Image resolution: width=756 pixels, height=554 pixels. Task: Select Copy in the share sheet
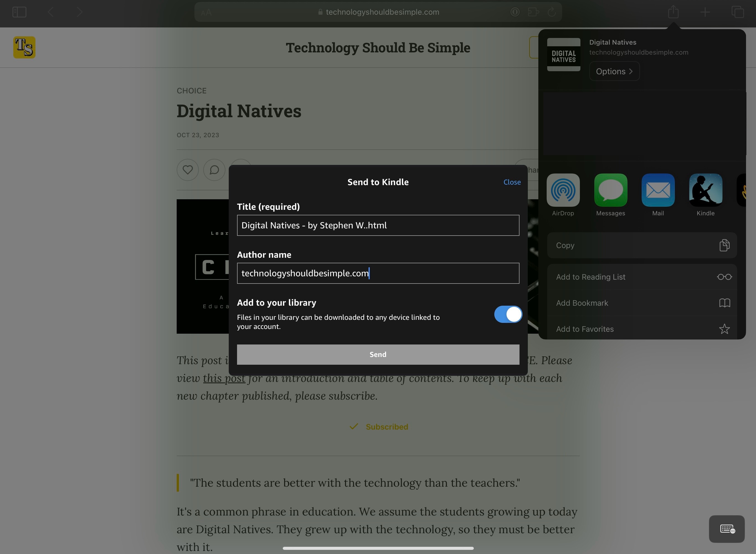click(x=642, y=245)
